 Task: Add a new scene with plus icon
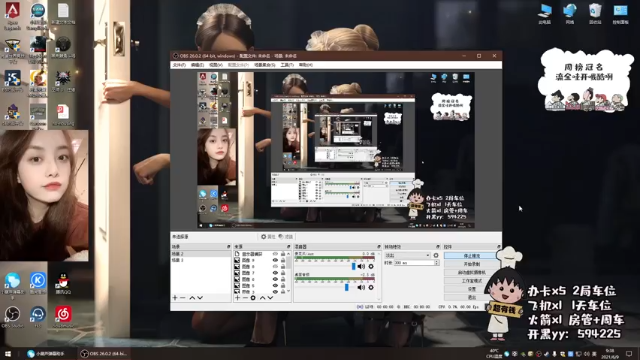tap(175, 298)
